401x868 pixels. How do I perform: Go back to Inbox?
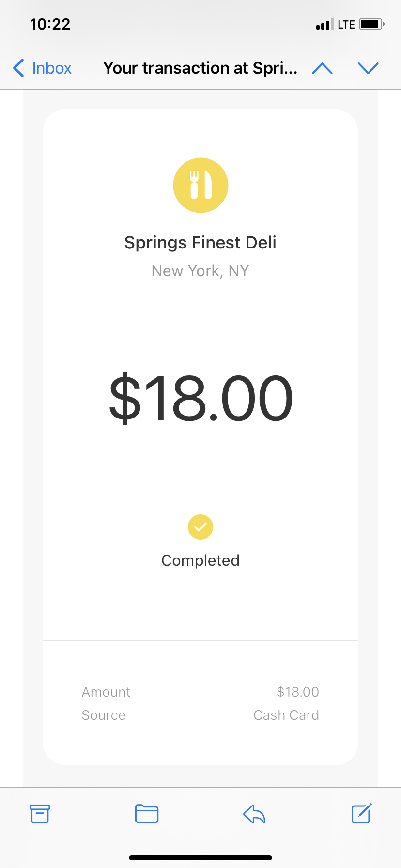pyautogui.click(x=51, y=68)
